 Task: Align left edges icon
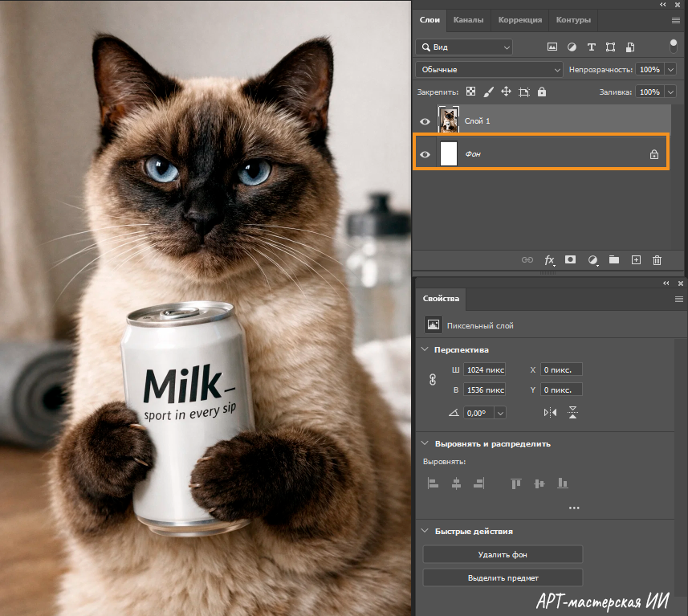[433, 483]
